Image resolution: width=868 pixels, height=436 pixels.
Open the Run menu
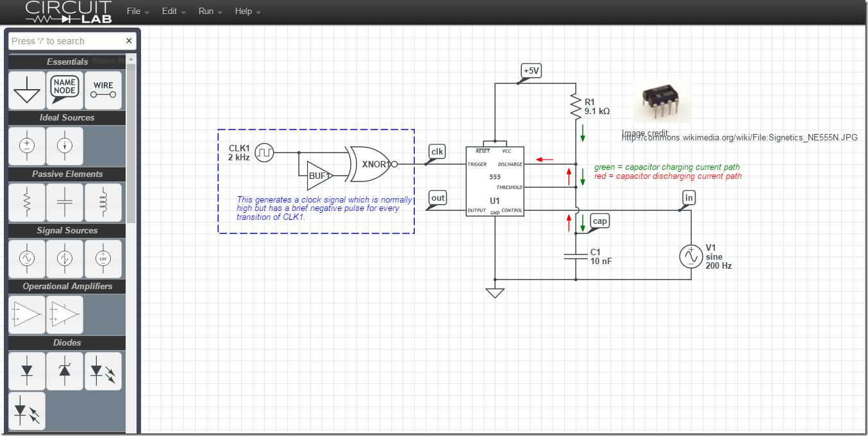coord(210,12)
